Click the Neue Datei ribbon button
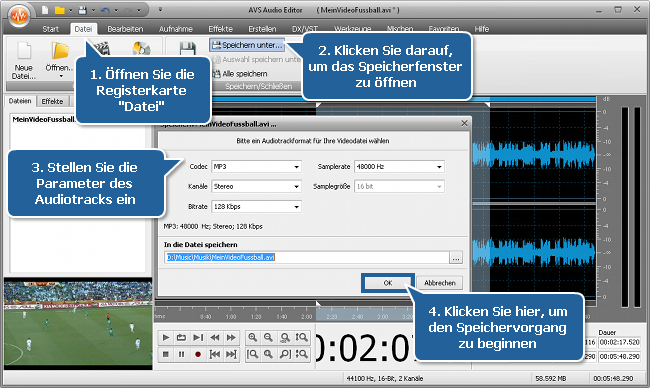Image resolution: width=650 pixels, height=388 pixels. [24, 60]
